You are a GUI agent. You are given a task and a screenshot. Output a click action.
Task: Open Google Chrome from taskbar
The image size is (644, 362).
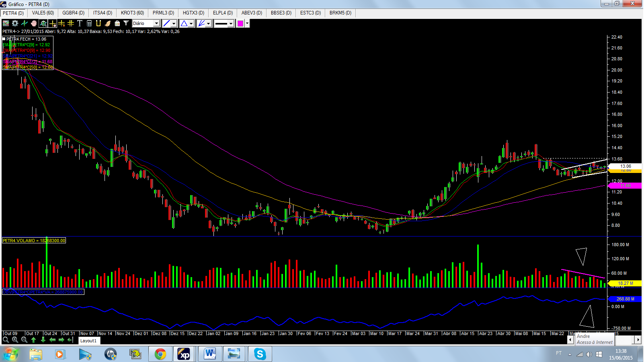(x=160, y=354)
